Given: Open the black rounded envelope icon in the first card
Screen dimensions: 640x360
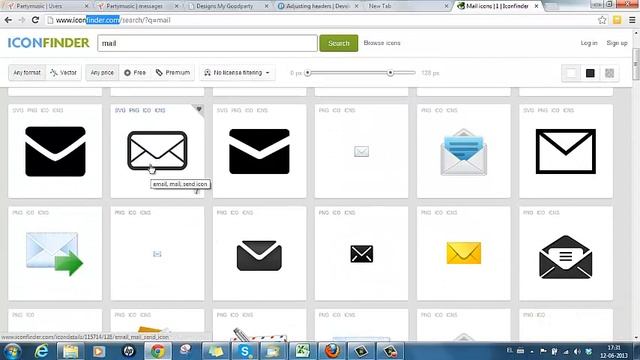Looking at the screenshot, I should click(55, 151).
